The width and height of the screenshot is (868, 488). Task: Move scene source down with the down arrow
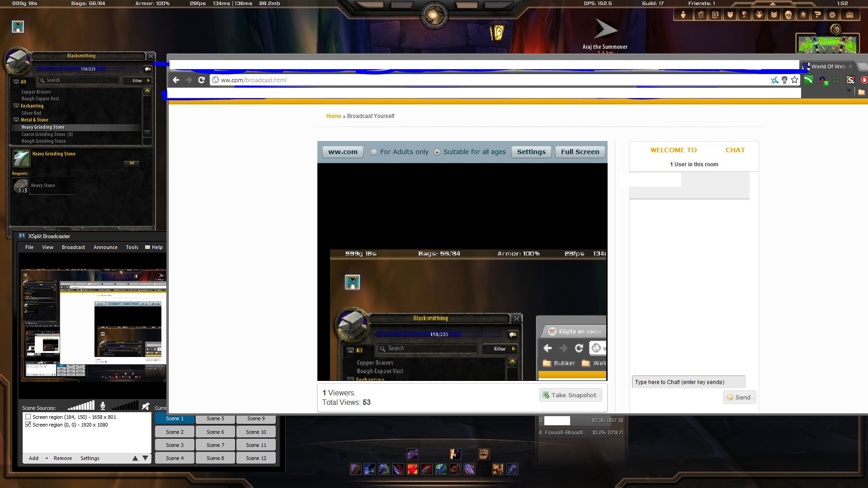[145, 458]
